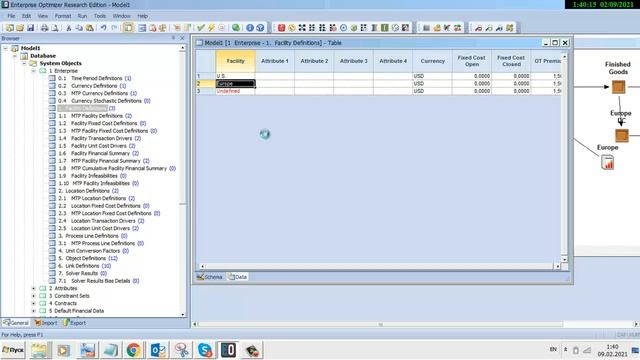Click the Open folder toolbar icon
Image resolution: width=640 pixels, height=360 pixels.
click(20, 28)
